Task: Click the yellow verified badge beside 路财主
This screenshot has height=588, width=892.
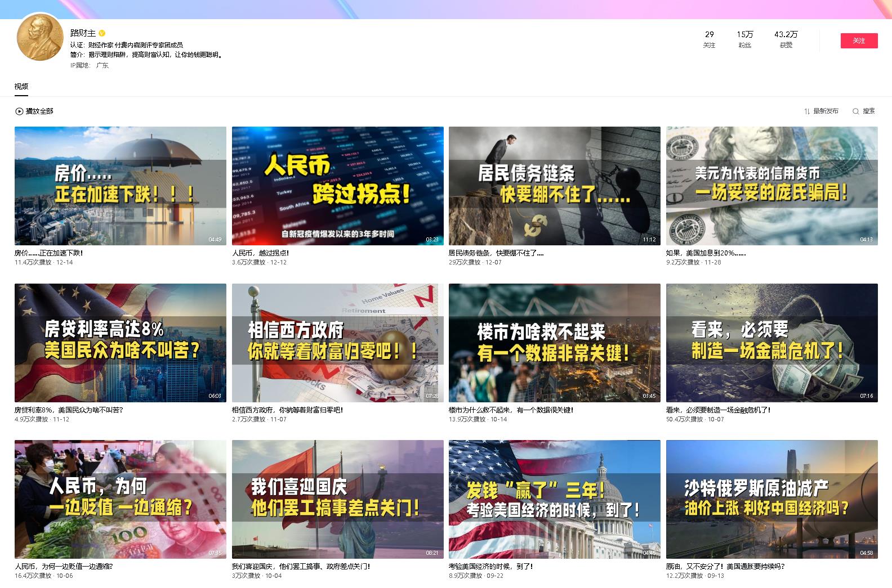Action: click(x=102, y=33)
